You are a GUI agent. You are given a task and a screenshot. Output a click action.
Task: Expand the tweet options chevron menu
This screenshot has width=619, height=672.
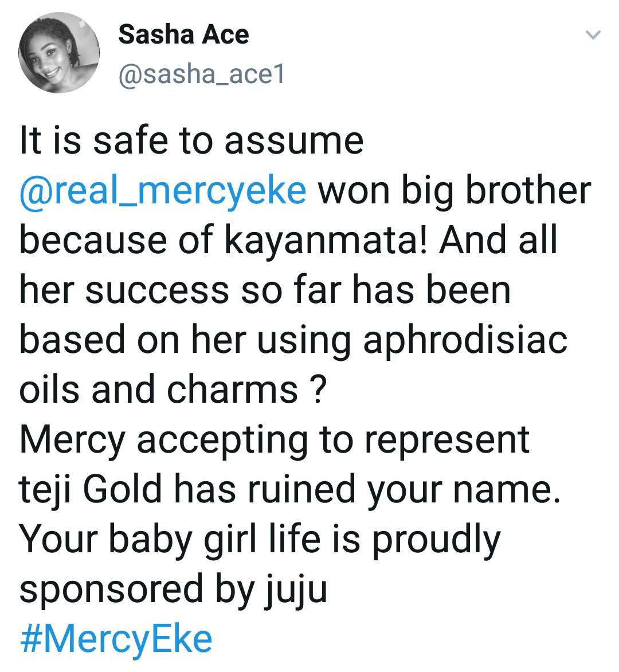[593, 36]
